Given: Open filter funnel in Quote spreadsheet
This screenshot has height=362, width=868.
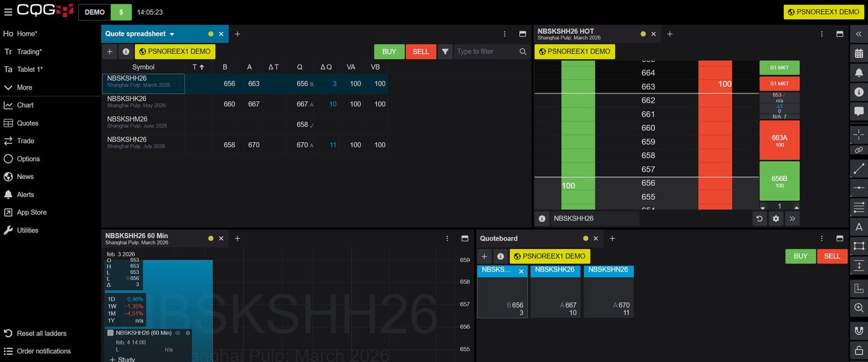Looking at the screenshot, I should tap(445, 52).
